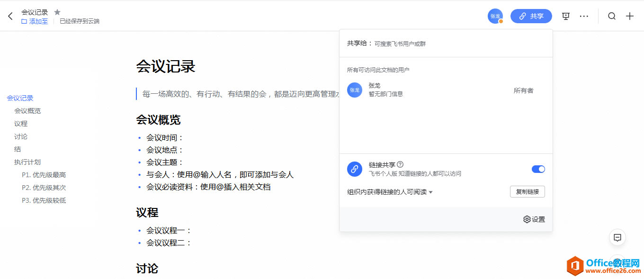Jump to P3. 优先级较低 in outline
The width and height of the screenshot is (644, 279).
[x=44, y=200]
